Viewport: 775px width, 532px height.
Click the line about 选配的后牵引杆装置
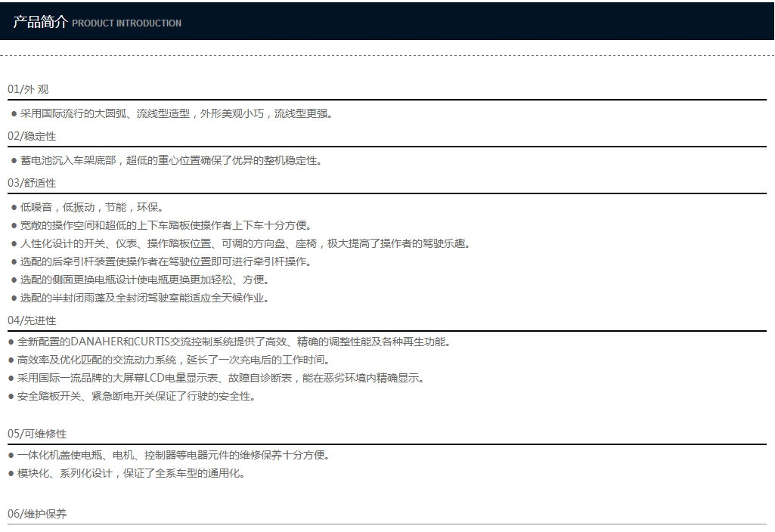point(162,261)
